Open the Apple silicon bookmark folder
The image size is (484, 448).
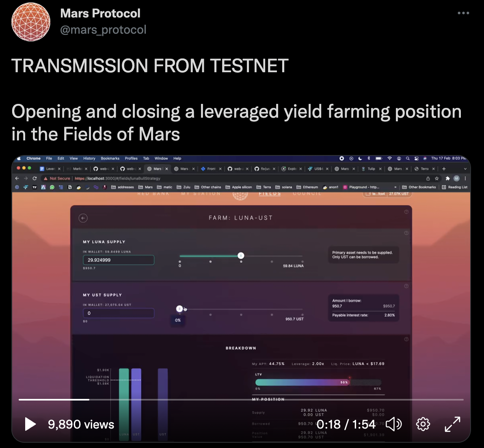pos(239,187)
